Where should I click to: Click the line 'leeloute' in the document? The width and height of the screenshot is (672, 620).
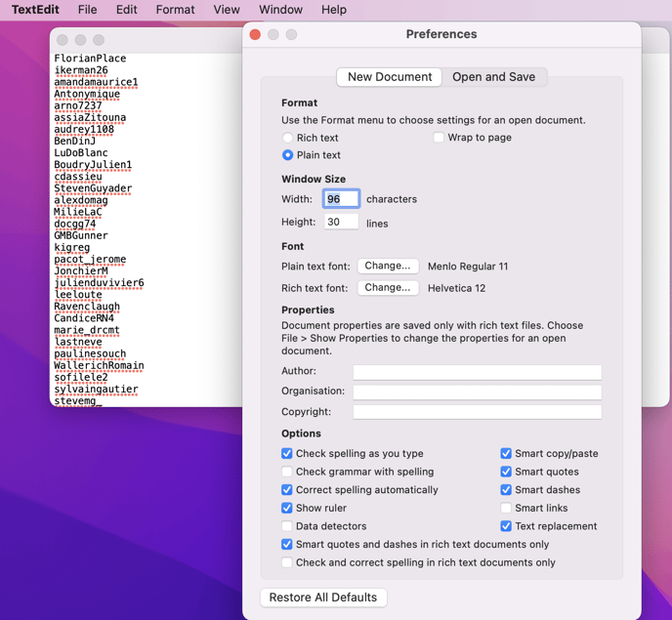78,295
